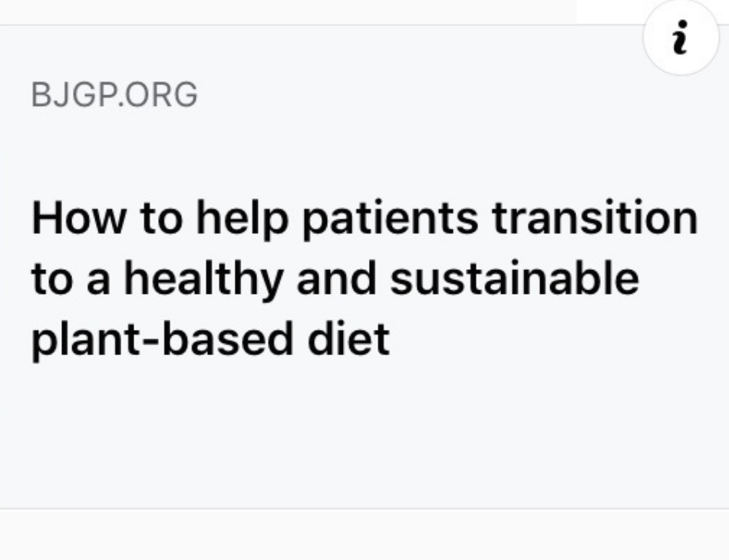This screenshot has width=729, height=560.
Task: Show details about this BJGP.ORG link
Action: 681,37
